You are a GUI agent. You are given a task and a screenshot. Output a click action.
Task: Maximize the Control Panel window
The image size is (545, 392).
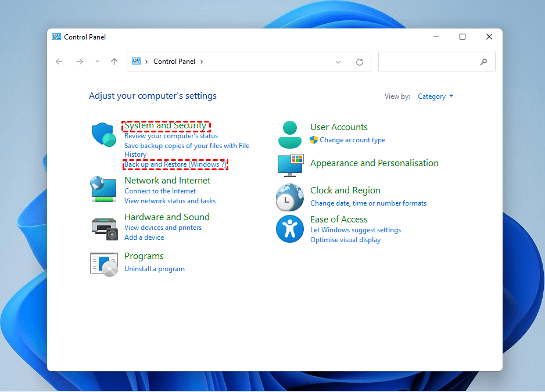point(462,37)
